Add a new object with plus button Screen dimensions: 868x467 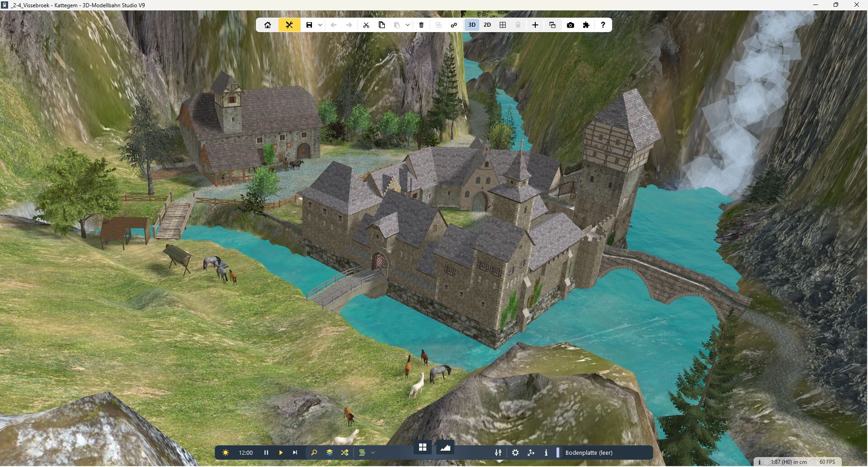pos(535,25)
